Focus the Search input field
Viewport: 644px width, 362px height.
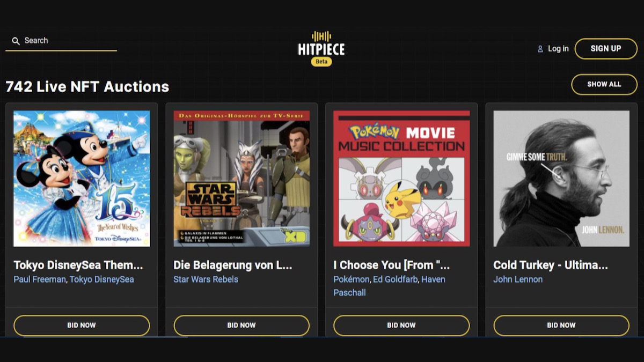point(61,41)
